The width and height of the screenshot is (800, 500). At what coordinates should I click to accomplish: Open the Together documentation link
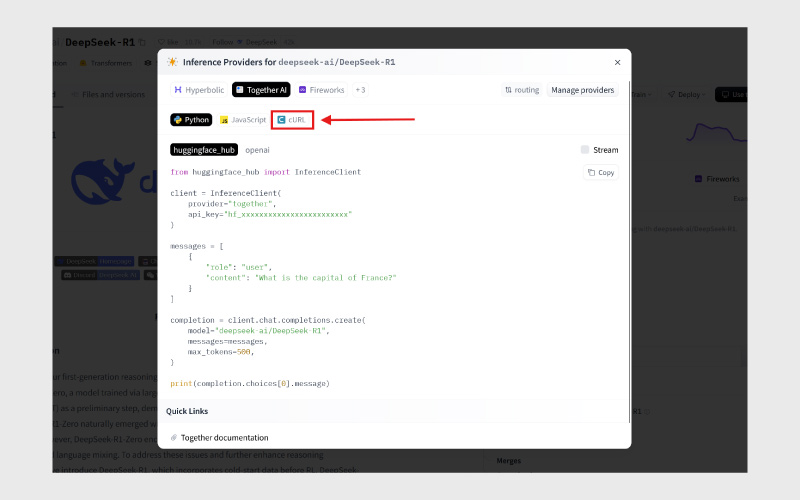coord(224,437)
